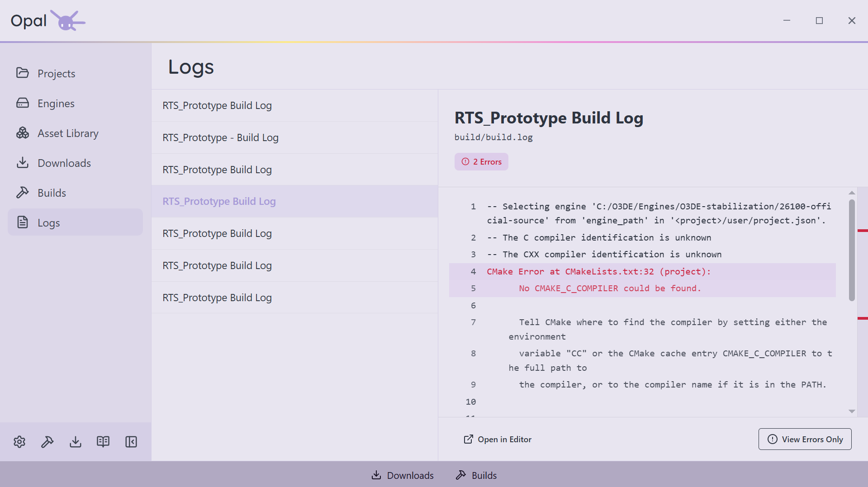Click the 2 Errors badge
868x487 pixels.
pos(481,162)
